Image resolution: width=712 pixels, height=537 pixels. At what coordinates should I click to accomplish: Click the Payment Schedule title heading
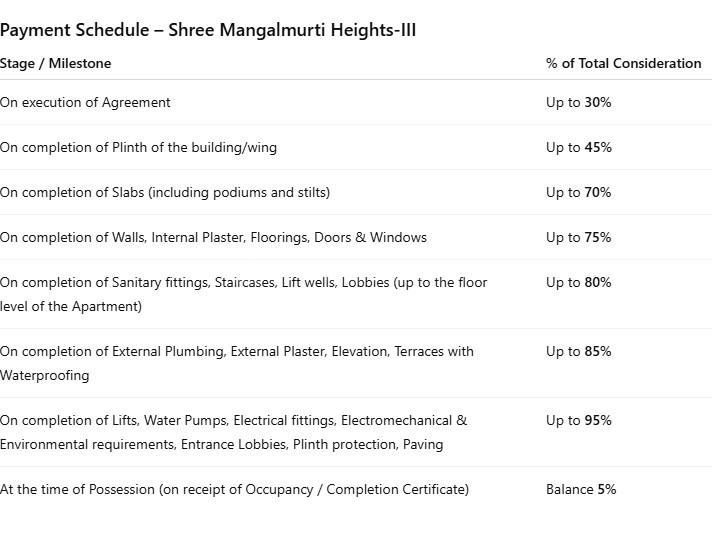(208, 30)
